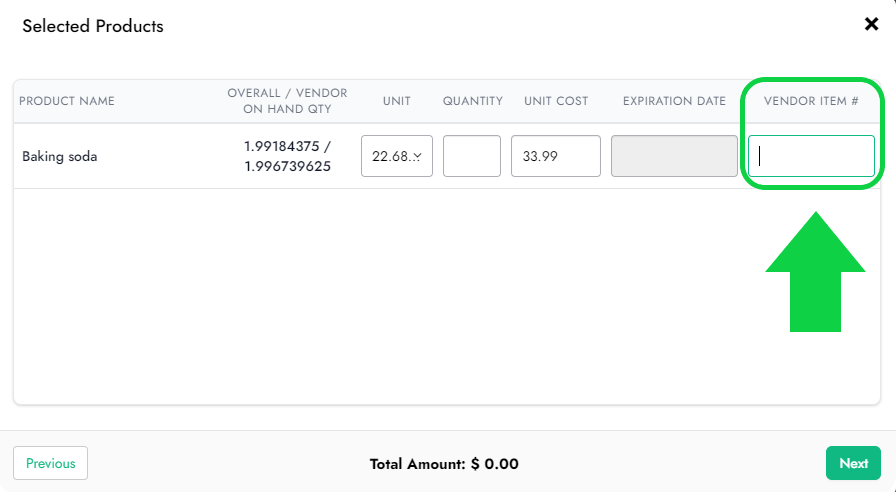Click the Expiration Date column header

click(x=674, y=101)
